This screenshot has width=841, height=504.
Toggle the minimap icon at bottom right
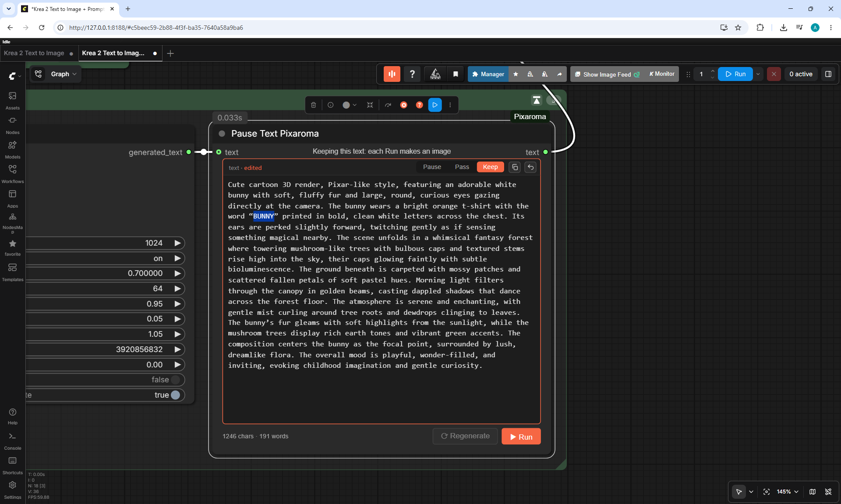coord(813,492)
